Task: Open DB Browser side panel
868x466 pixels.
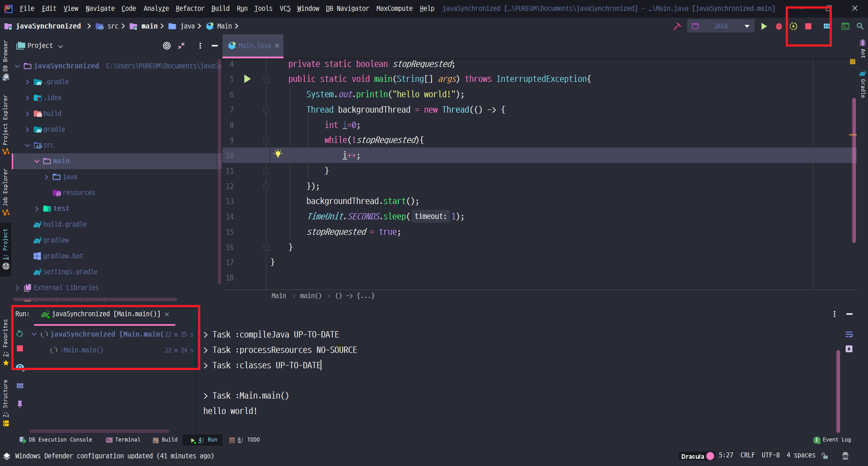Action: 5,61
